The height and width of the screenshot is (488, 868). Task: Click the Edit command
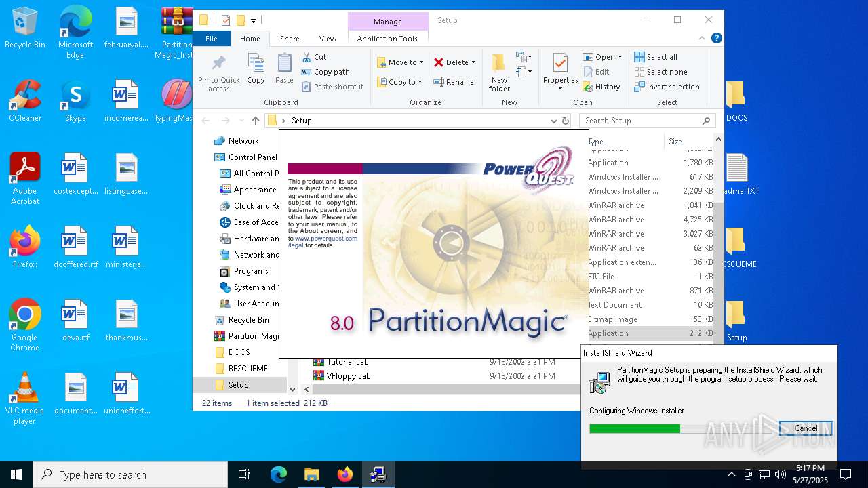tap(595, 72)
